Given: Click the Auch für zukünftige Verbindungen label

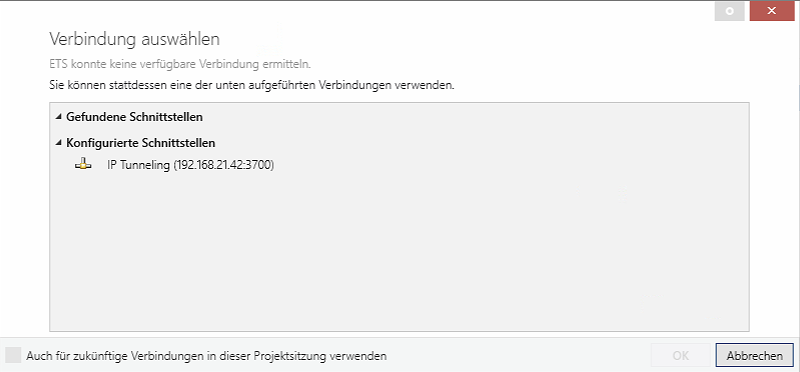Looking at the screenshot, I should [207, 356].
